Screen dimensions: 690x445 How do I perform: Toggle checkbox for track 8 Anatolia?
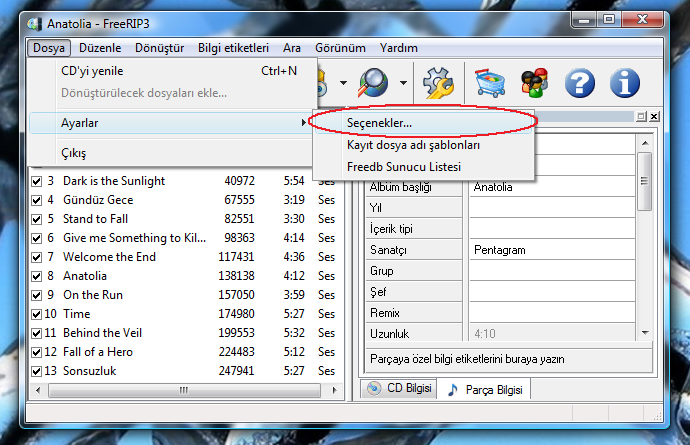point(37,276)
